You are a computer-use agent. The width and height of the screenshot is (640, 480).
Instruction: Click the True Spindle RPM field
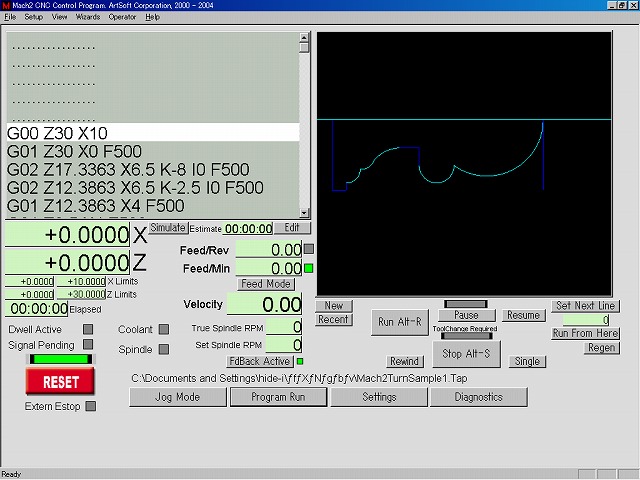pyautogui.click(x=284, y=327)
